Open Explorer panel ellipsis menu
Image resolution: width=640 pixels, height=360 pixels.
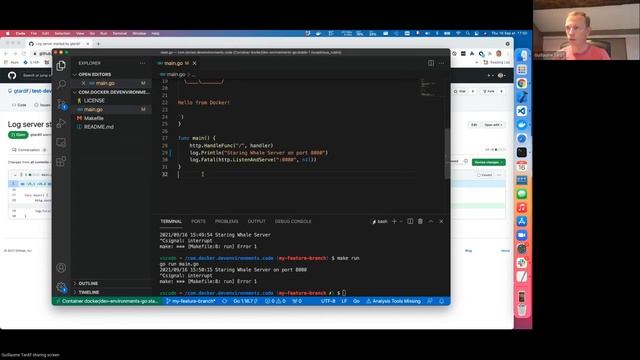pos(142,63)
